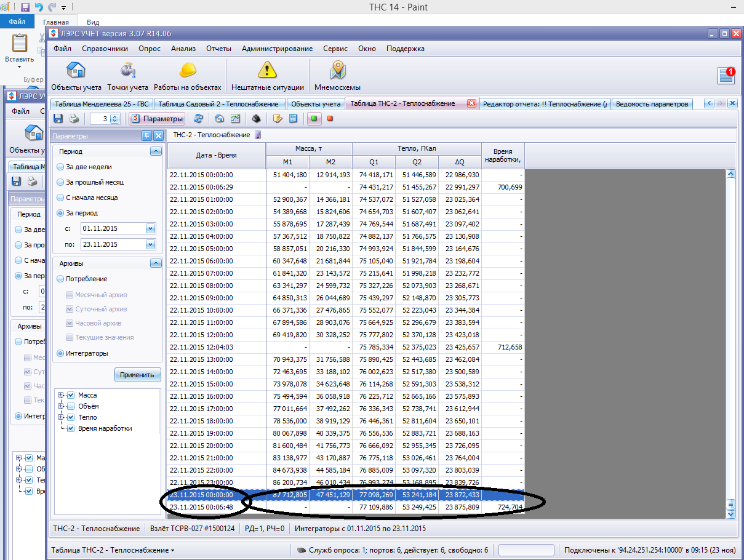Click the decimal places spinner arrows
Screen dimensions: 744x560
click(x=114, y=119)
